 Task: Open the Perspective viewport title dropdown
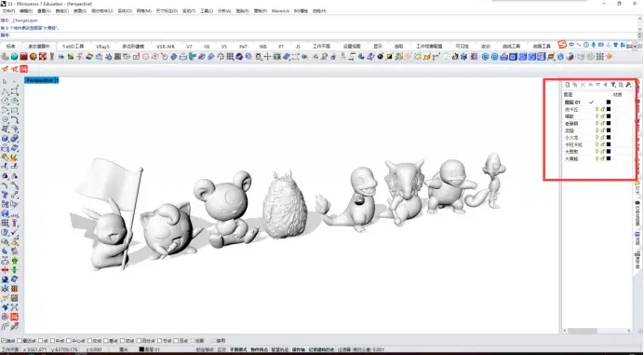[x=57, y=80]
